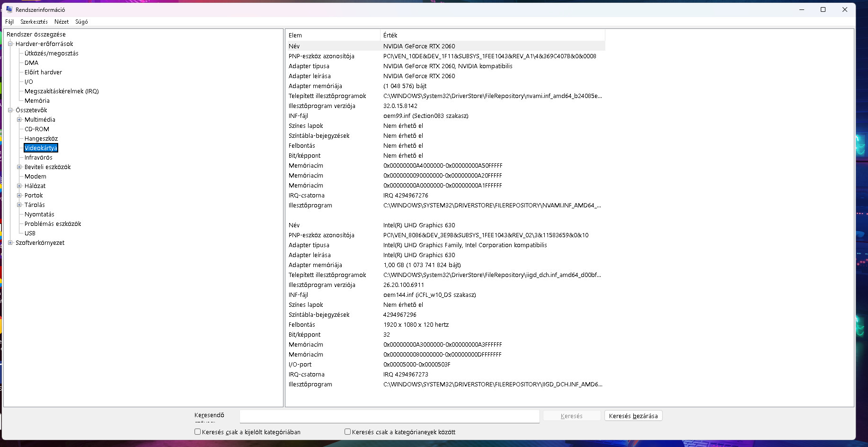Select Rendszer összegzése in the tree

click(36, 34)
